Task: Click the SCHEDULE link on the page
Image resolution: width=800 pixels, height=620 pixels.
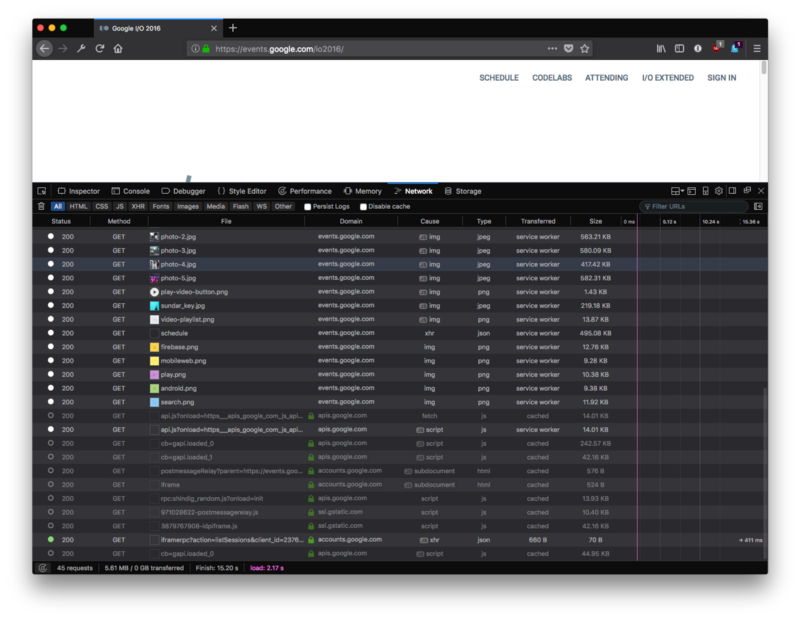Action: pyautogui.click(x=498, y=77)
